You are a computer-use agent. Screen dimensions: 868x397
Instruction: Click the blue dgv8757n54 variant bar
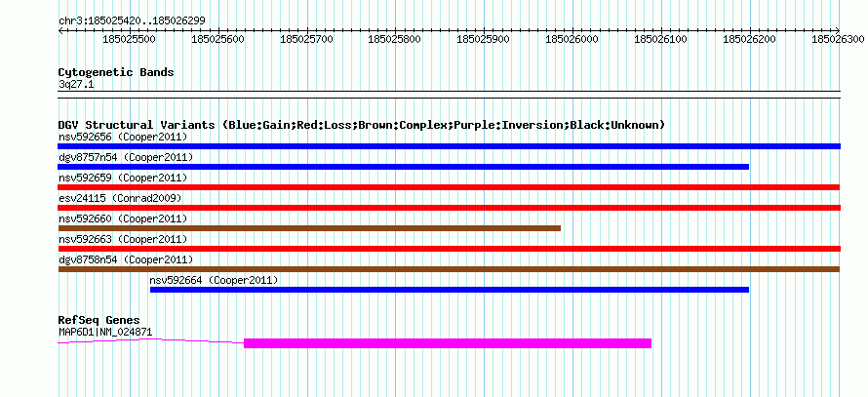(x=404, y=167)
